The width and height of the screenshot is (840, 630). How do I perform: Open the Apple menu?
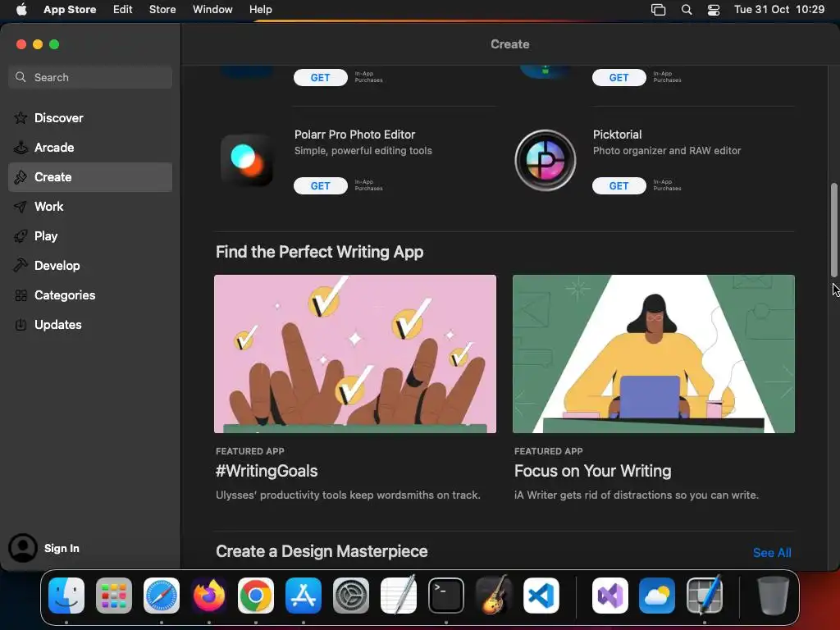tap(21, 9)
